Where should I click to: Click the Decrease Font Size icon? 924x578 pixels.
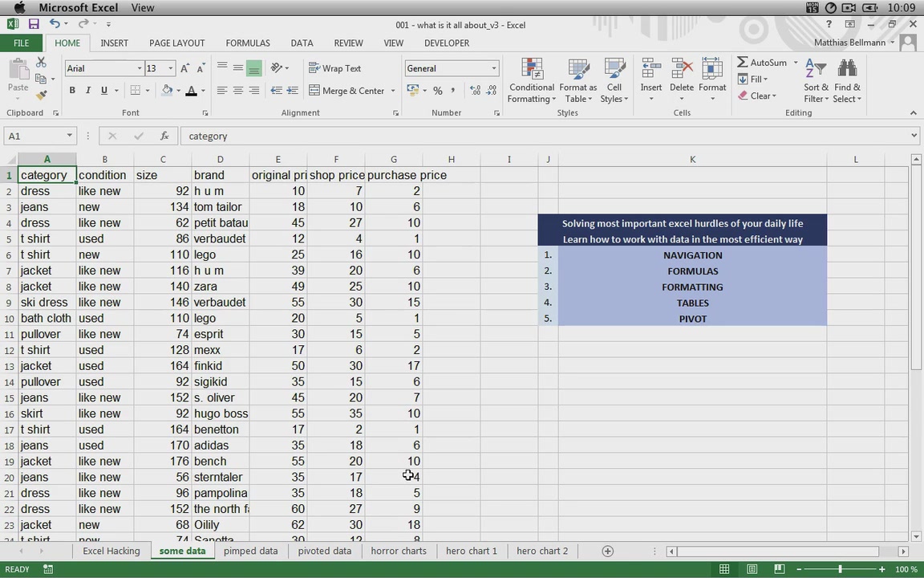pos(201,68)
